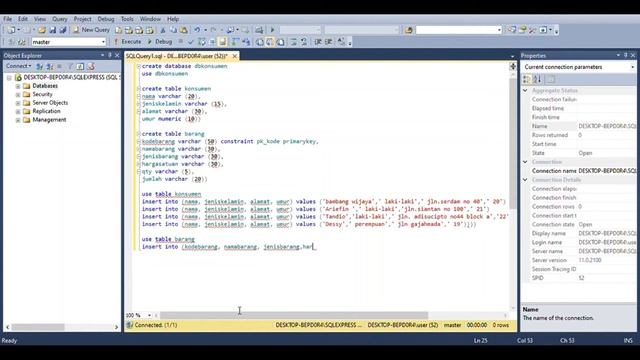Click the Activity Monitor icon in top toolbar
The image size is (640, 360).
[259, 30]
